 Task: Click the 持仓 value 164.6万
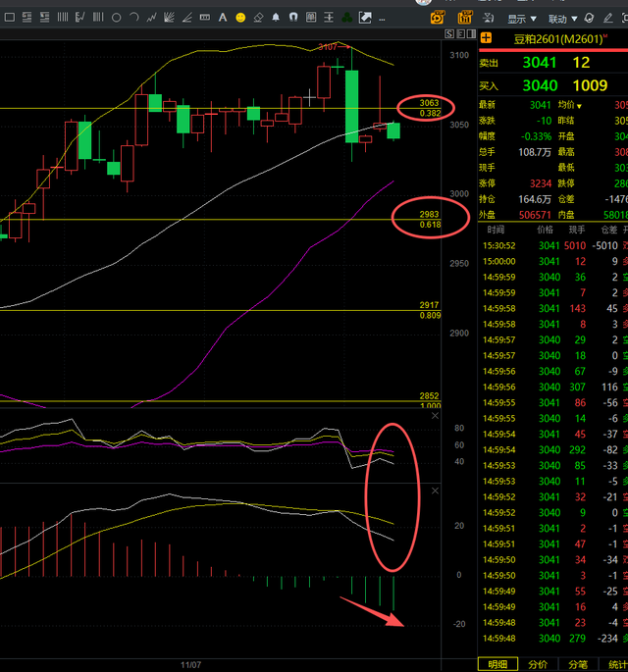point(535,200)
